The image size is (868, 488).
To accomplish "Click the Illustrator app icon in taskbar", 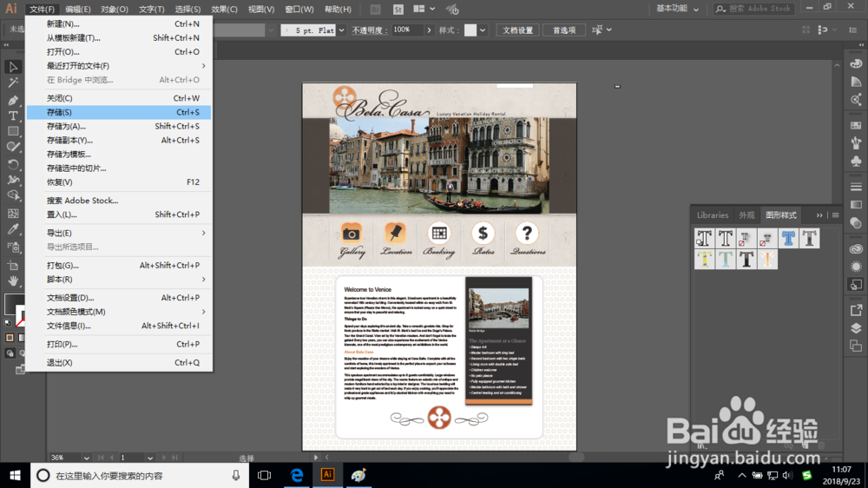I will click(327, 475).
